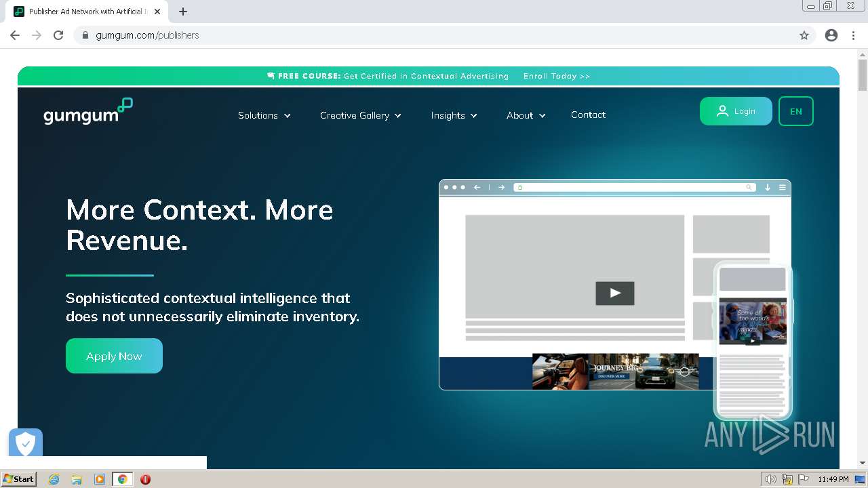Open the media player taskbar icon

[100, 479]
